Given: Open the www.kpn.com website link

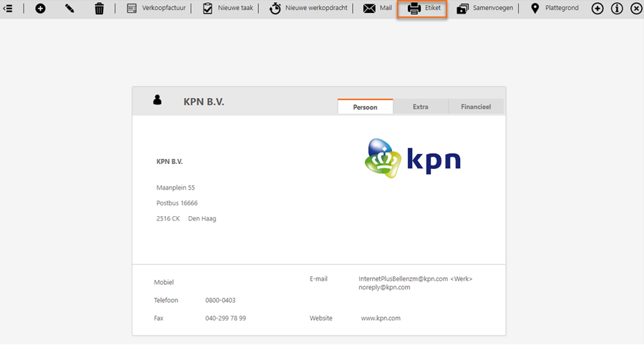Looking at the screenshot, I should [381, 319].
